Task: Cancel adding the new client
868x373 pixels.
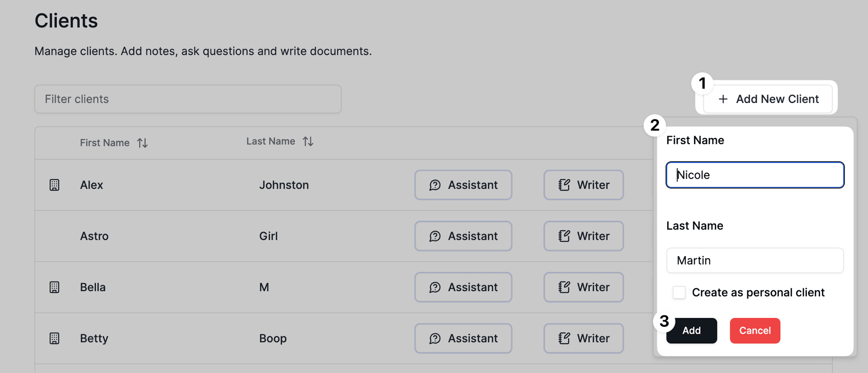Action: point(755,331)
